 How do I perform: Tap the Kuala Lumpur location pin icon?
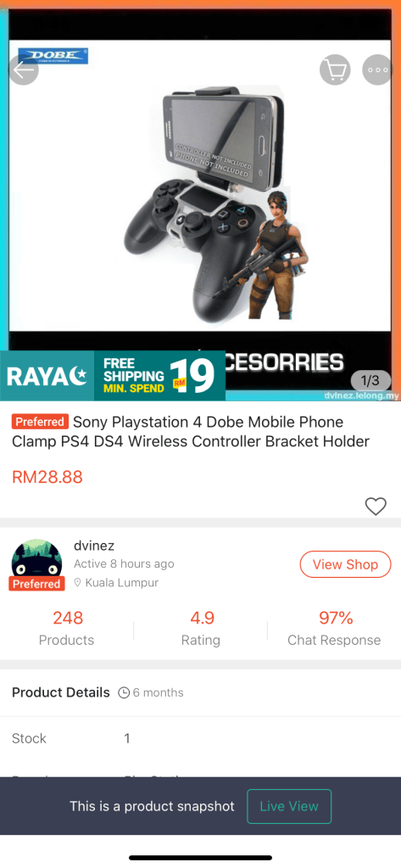coord(78,582)
